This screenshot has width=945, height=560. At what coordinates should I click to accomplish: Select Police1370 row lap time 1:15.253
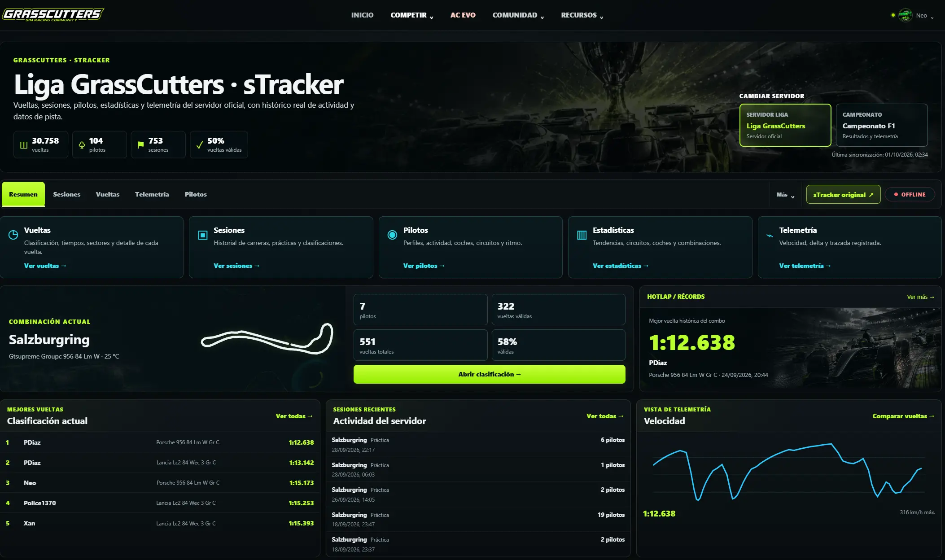click(x=301, y=503)
